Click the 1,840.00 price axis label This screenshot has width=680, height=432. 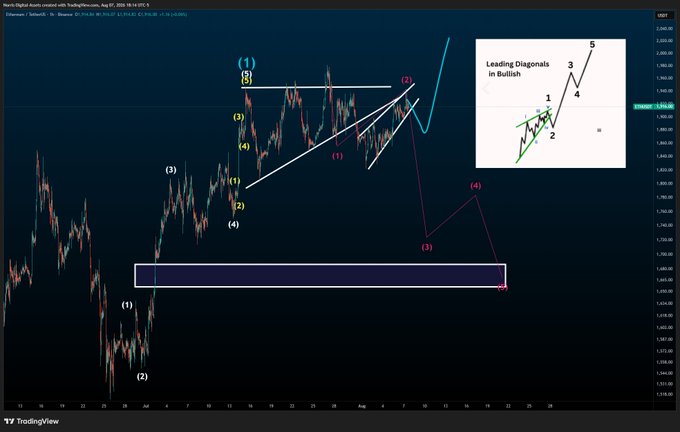coord(664,156)
